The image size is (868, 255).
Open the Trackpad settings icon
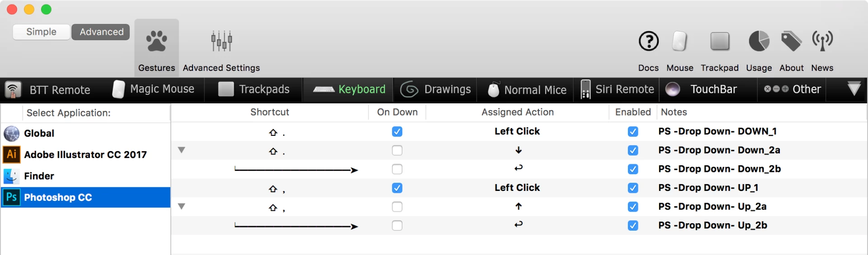pyautogui.click(x=720, y=42)
